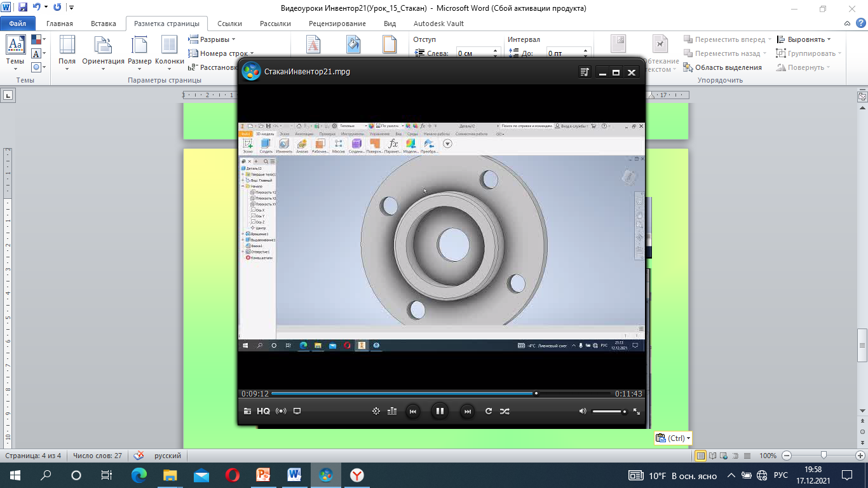Pause the video in the media player
The image size is (868, 488).
[x=439, y=411]
